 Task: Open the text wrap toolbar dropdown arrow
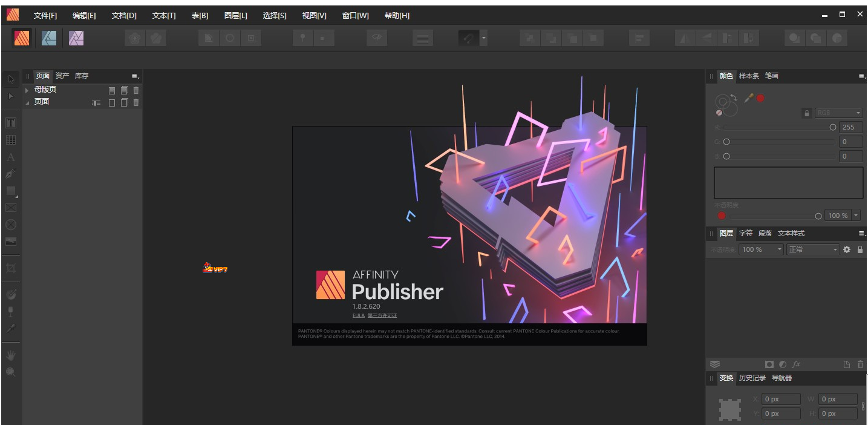coord(483,38)
